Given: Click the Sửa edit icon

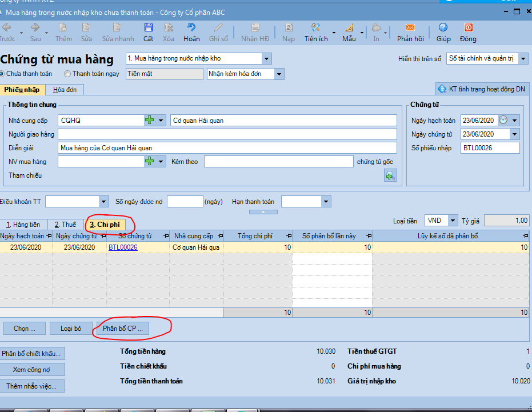Looking at the screenshot, I should [x=86, y=33].
